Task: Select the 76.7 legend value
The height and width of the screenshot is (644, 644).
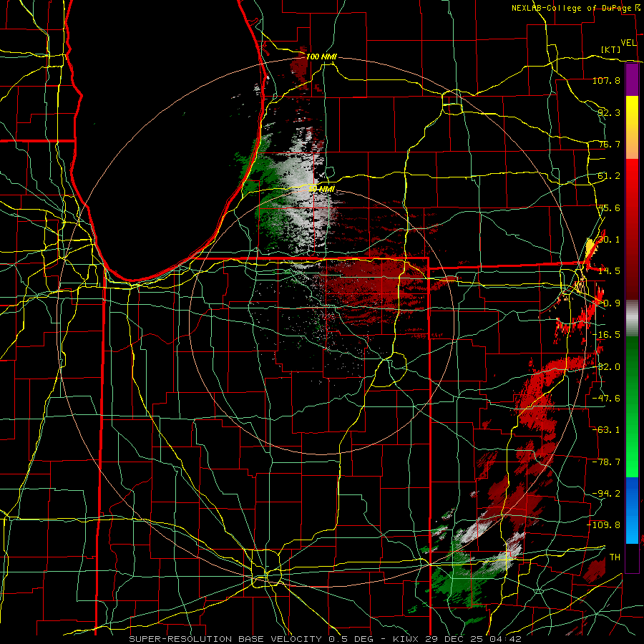Action: pyautogui.click(x=609, y=144)
